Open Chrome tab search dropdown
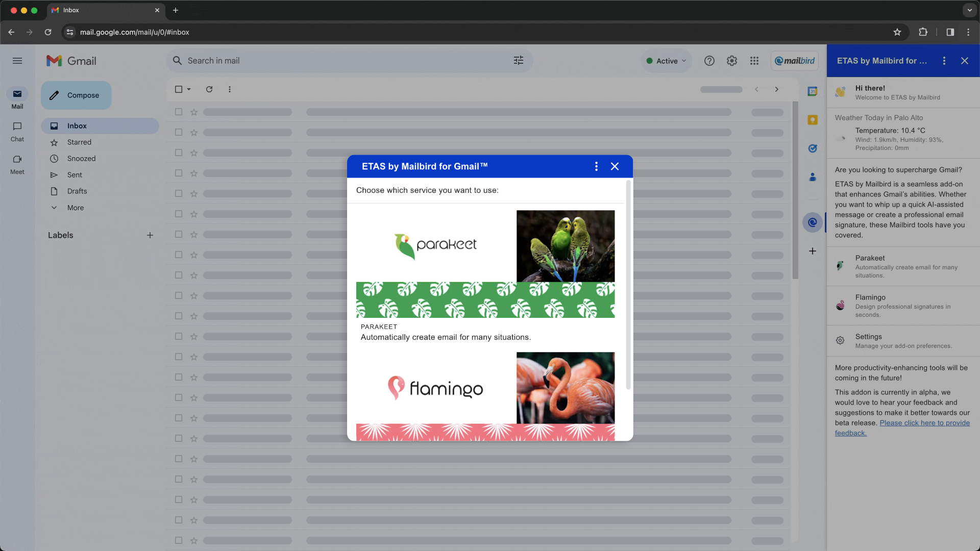 (x=969, y=10)
